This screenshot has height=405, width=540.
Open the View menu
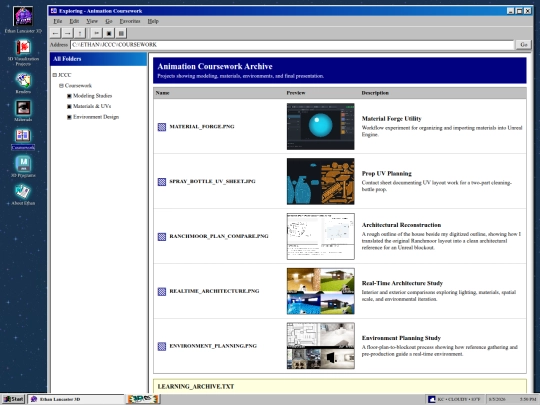tap(92, 21)
